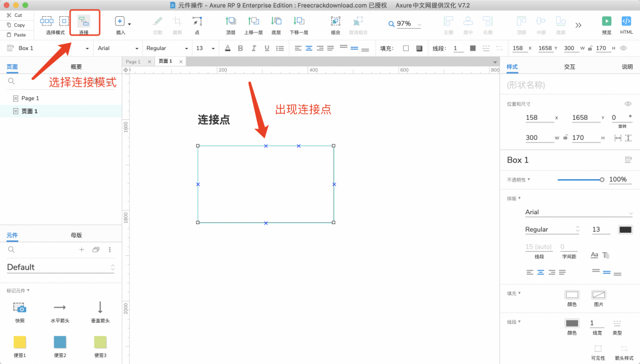This screenshot has width=640, height=364.
Task: Click the 预览 preview button
Action: pos(606,22)
